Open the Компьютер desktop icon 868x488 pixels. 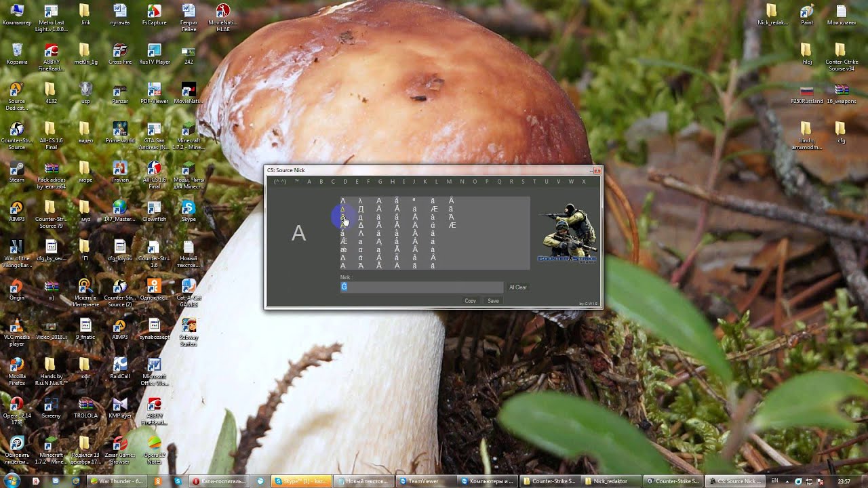(x=17, y=14)
